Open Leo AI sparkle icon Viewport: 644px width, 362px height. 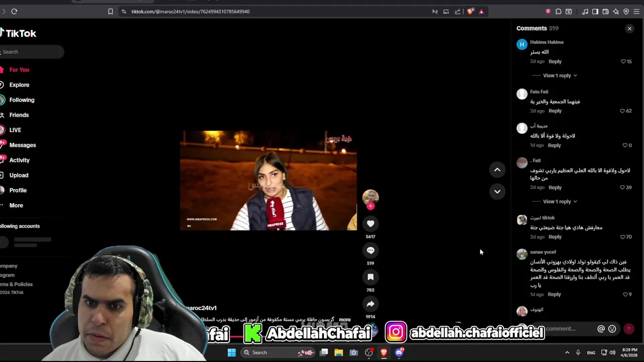click(616, 12)
